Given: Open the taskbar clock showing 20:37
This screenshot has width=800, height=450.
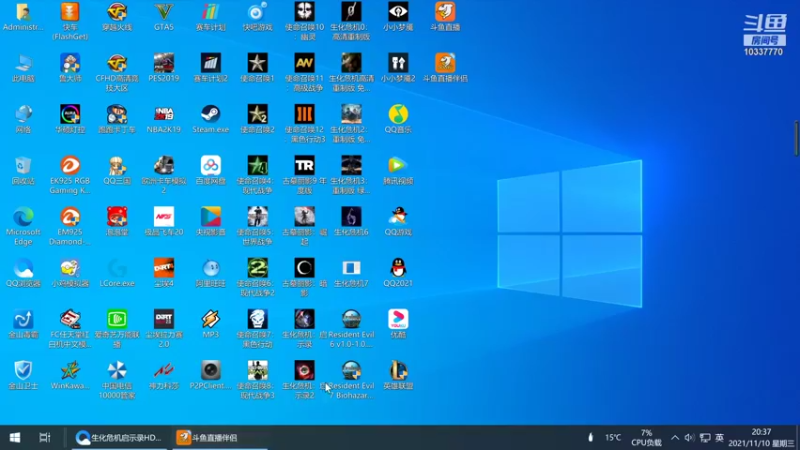Looking at the screenshot, I should (x=761, y=437).
